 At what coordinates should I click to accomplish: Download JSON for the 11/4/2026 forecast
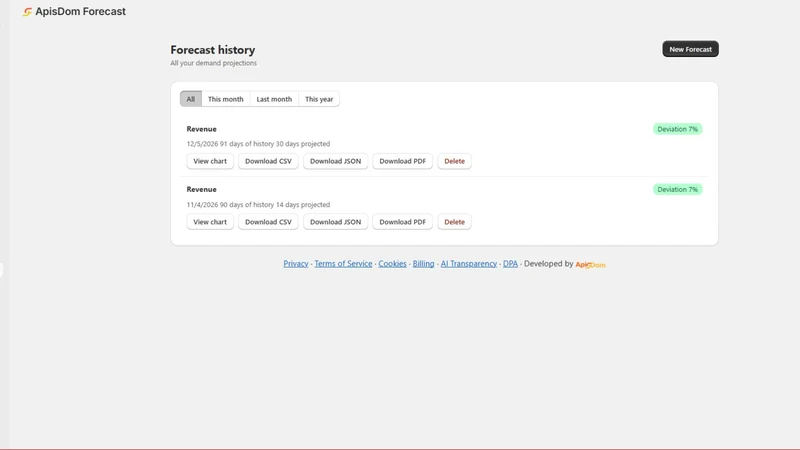(335, 222)
